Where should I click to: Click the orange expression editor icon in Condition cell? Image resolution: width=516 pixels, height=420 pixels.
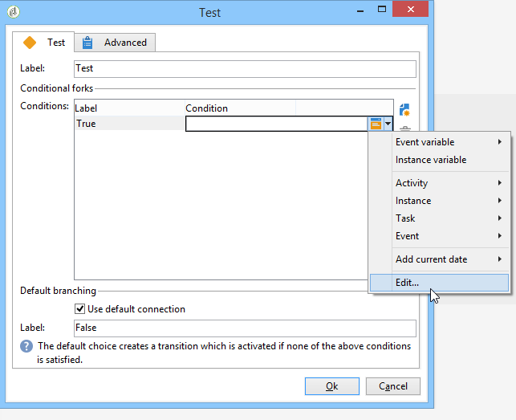tap(376, 124)
